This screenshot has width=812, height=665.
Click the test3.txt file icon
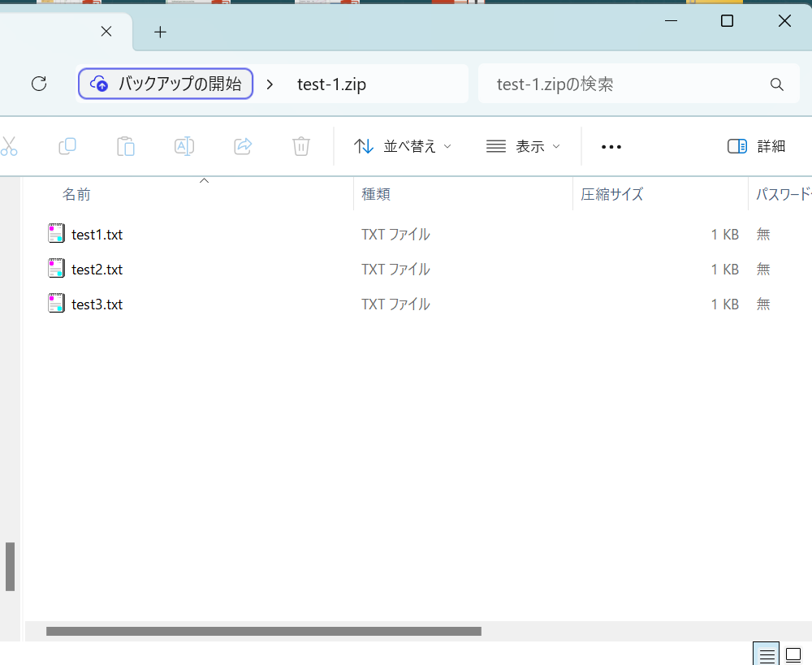tap(56, 303)
